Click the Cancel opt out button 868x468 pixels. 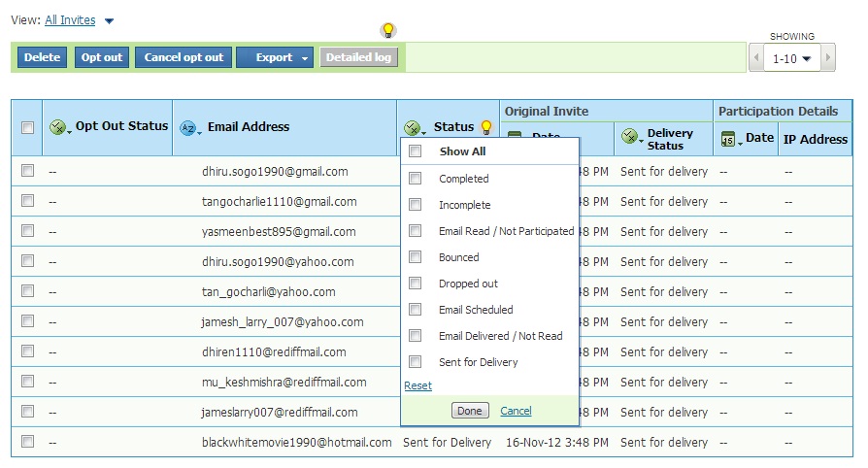(184, 57)
